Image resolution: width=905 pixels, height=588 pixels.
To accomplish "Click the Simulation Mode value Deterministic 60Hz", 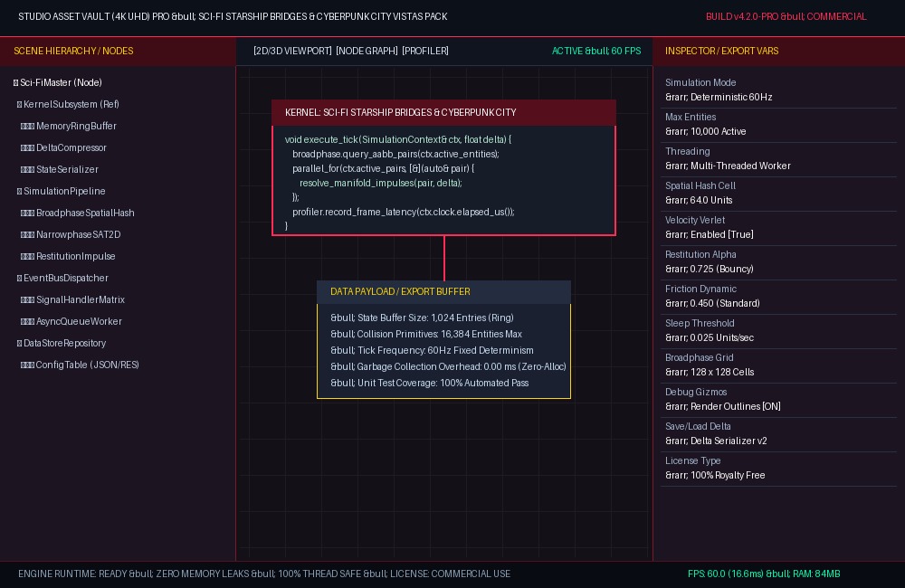I will pyautogui.click(x=719, y=97).
